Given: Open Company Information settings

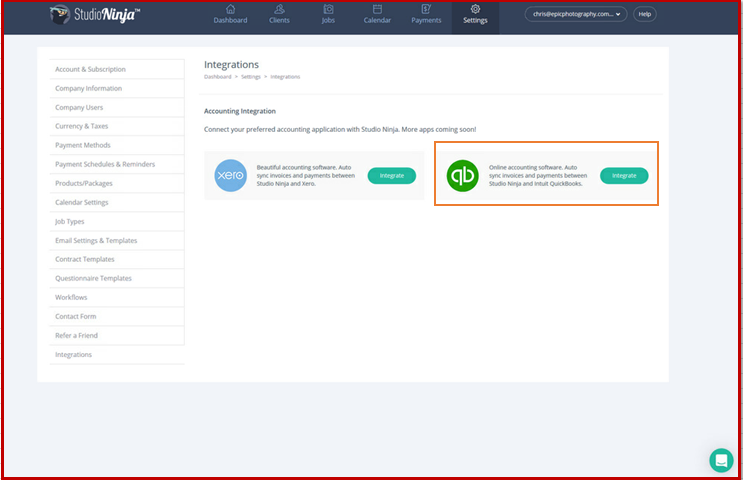Looking at the screenshot, I should (x=117, y=88).
